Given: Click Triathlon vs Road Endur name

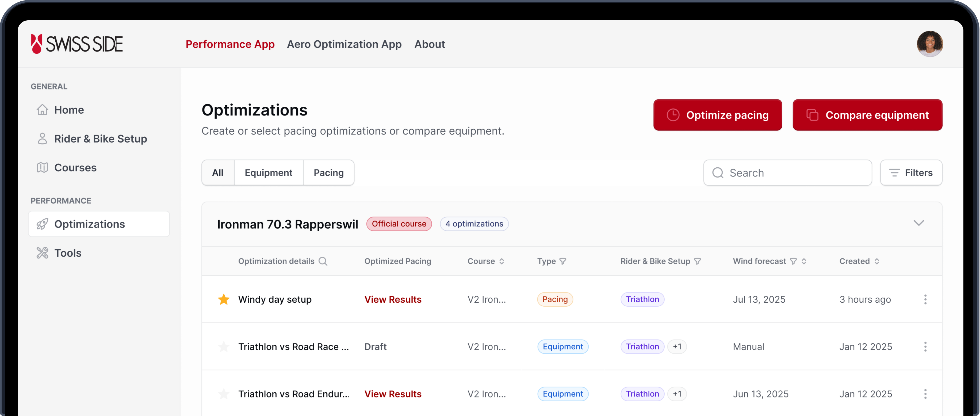Looking at the screenshot, I should point(294,394).
